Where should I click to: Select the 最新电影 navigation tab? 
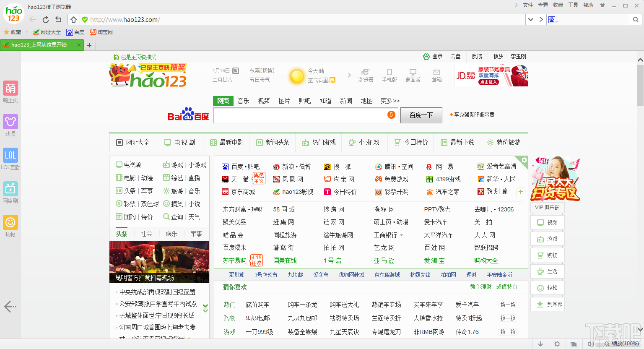[x=226, y=143]
